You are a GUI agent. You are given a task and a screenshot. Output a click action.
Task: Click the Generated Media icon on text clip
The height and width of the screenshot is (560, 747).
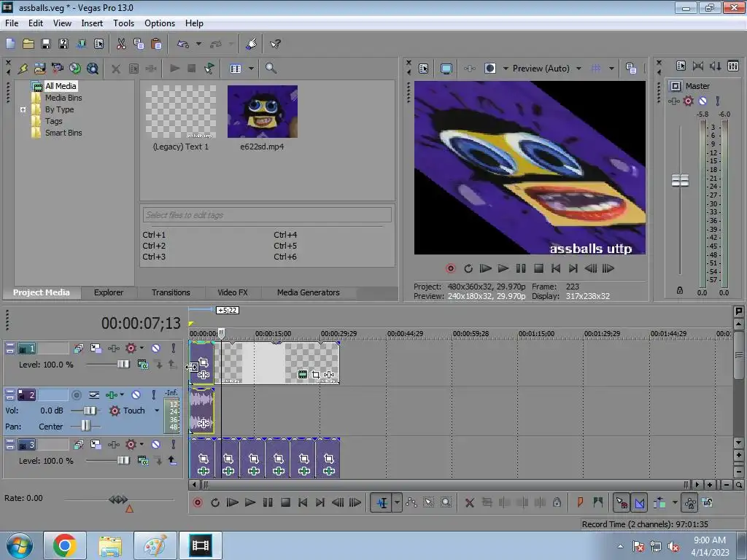click(303, 374)
